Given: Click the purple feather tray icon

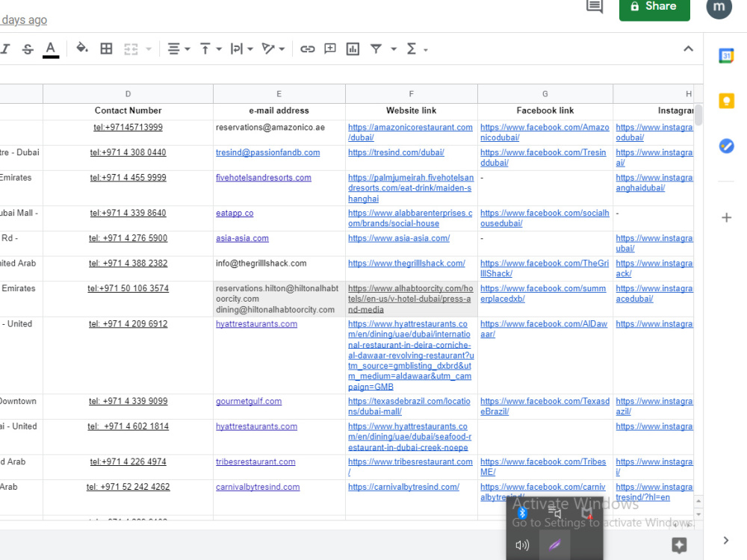Looking at the screenshot, I should pos(554,544).
